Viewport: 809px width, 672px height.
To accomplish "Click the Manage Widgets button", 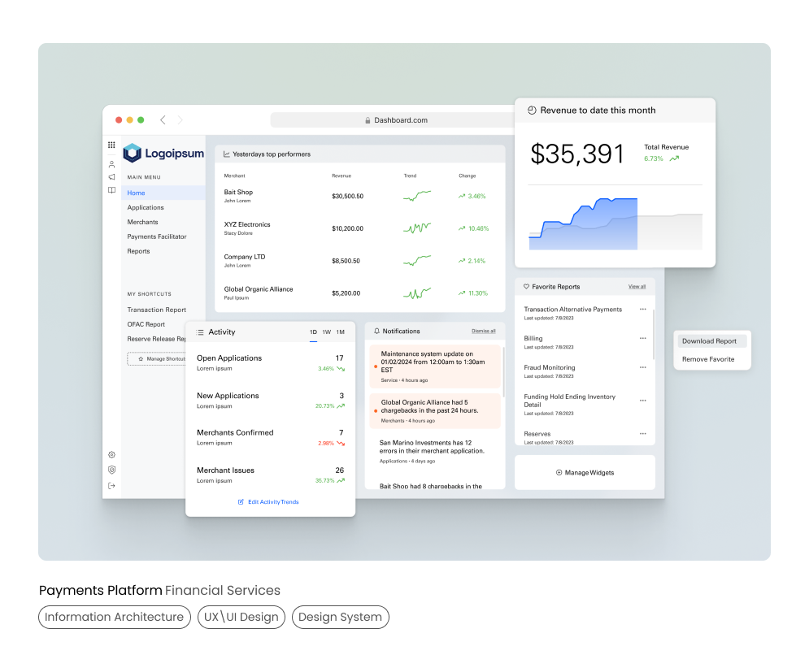I will tap(585, 472).
